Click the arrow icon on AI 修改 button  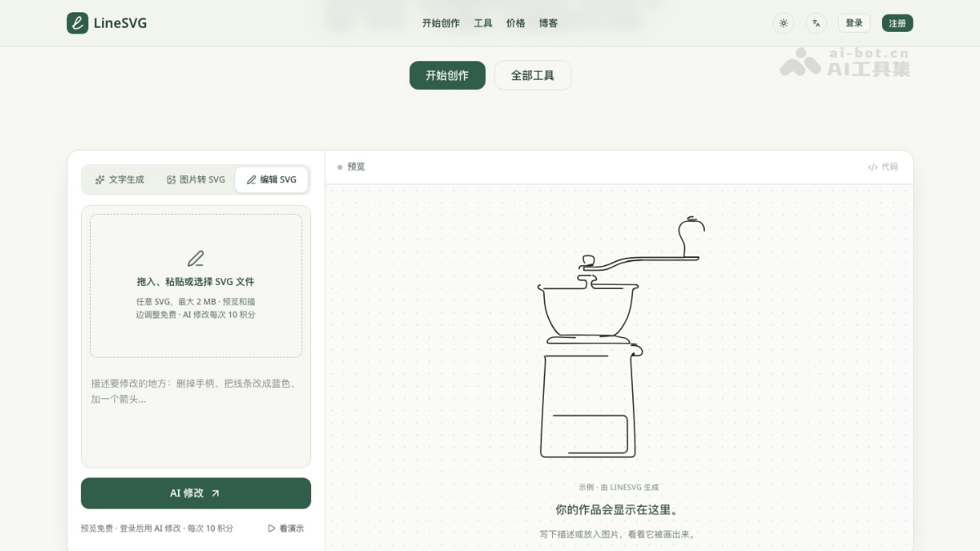pos(216,493)
